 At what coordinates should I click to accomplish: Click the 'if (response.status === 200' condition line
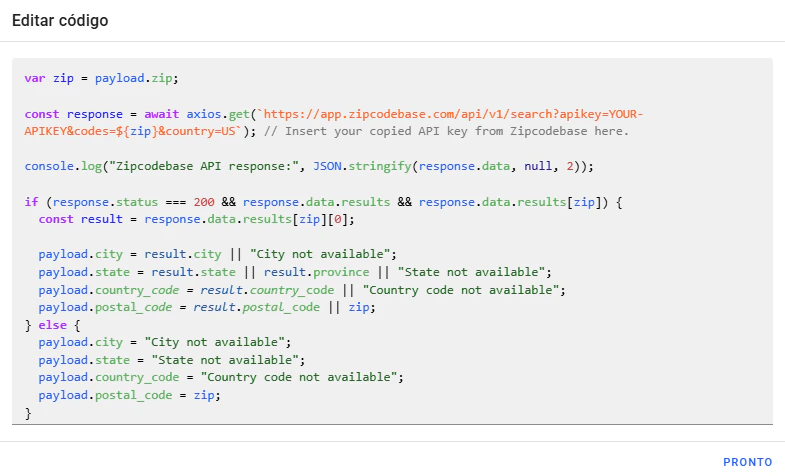(x=323, y=202)
